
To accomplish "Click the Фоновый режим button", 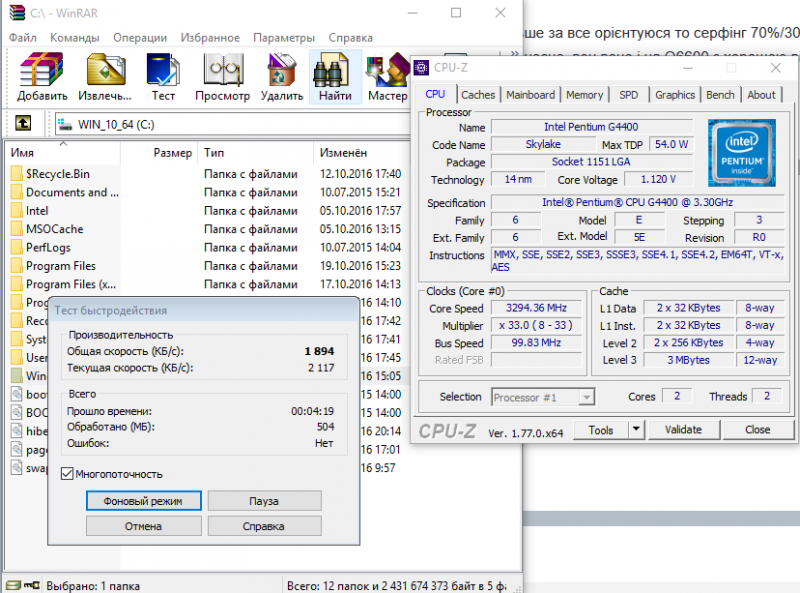I will coord(144,501).
